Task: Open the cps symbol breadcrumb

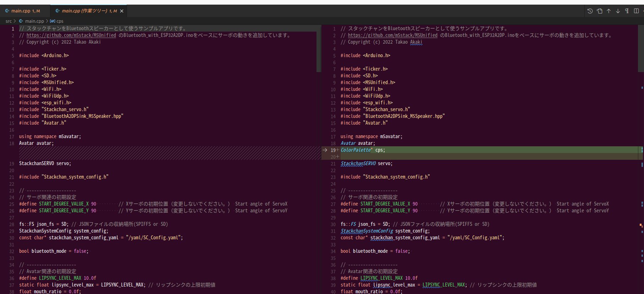Action: coord(60,21)
